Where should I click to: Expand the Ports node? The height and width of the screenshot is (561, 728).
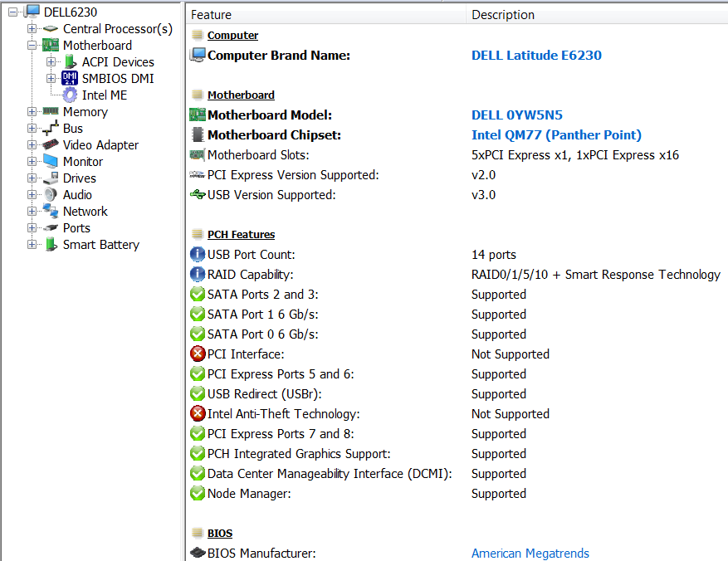(32, 228)
